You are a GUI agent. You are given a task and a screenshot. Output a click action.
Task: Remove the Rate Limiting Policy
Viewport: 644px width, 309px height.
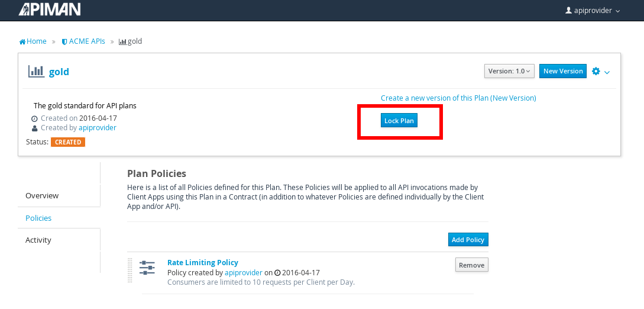point(471,265)
